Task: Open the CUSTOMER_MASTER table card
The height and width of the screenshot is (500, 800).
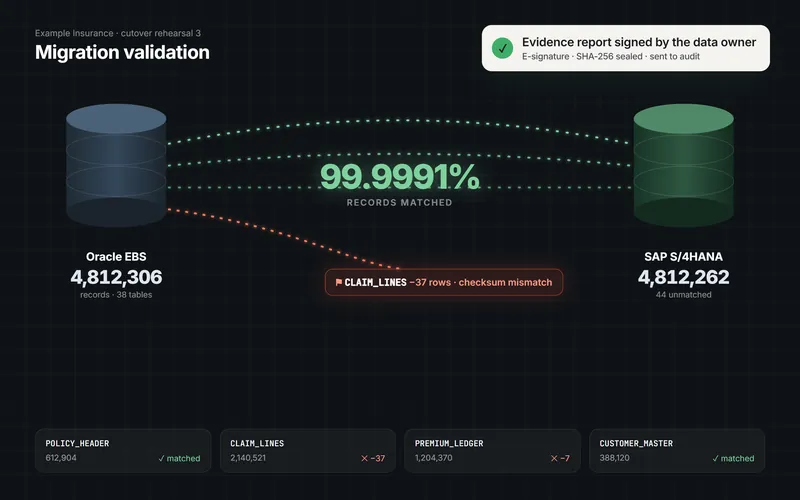Action: pos(677,451)
